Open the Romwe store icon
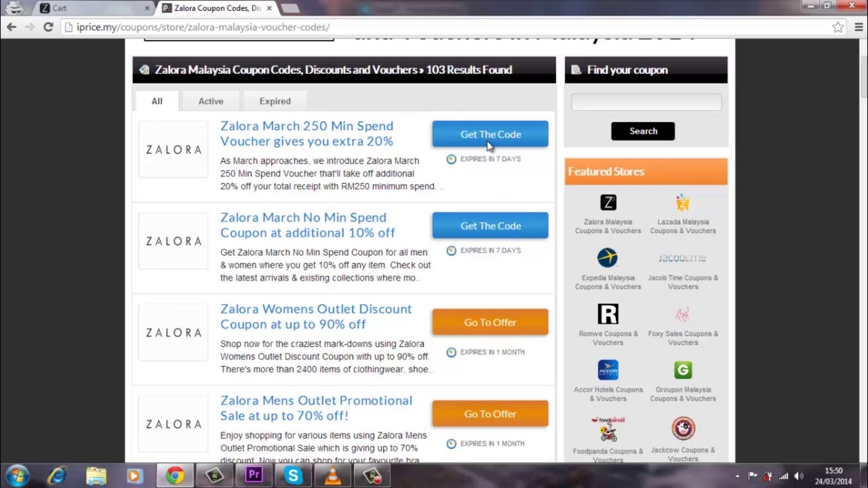This screenshot has height=488, width=868. tap(608, 314)
